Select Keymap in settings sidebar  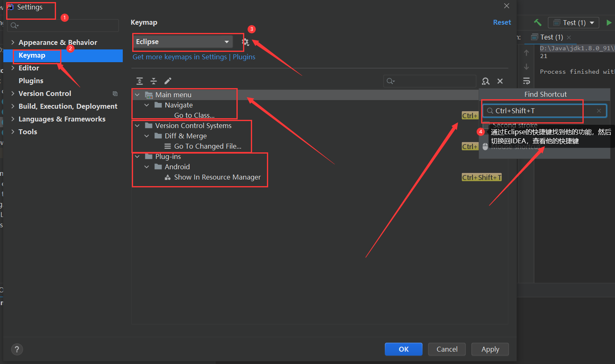tap(63, 56)
